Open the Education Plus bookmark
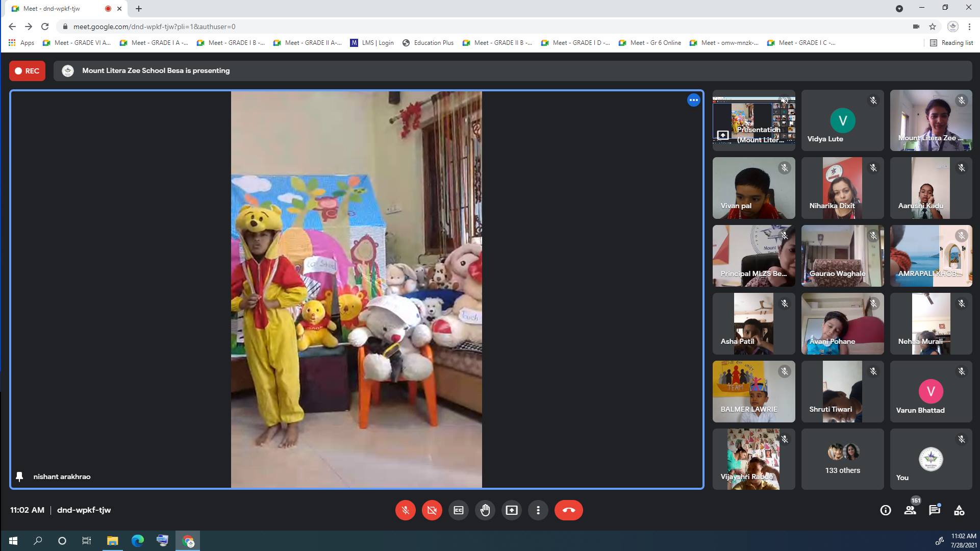 (x=428, y=43)
